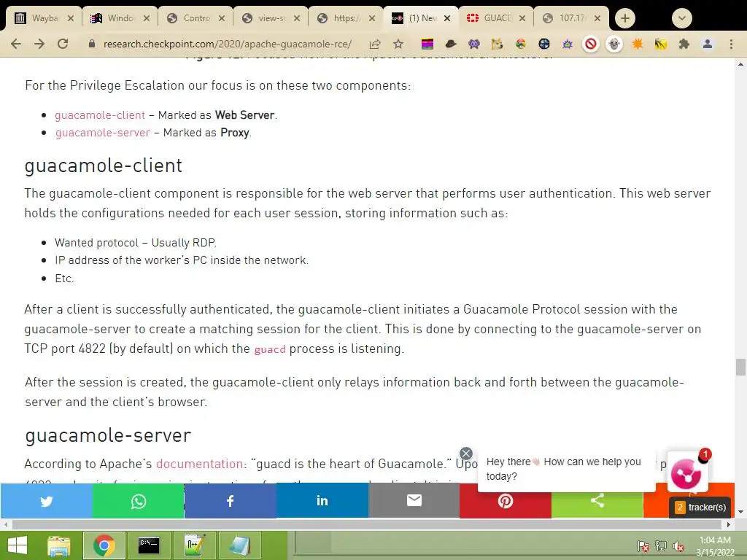This screenshot has width=747, height=560.
Task: Open the Apache documentation link
Action: tap(200, 464)
